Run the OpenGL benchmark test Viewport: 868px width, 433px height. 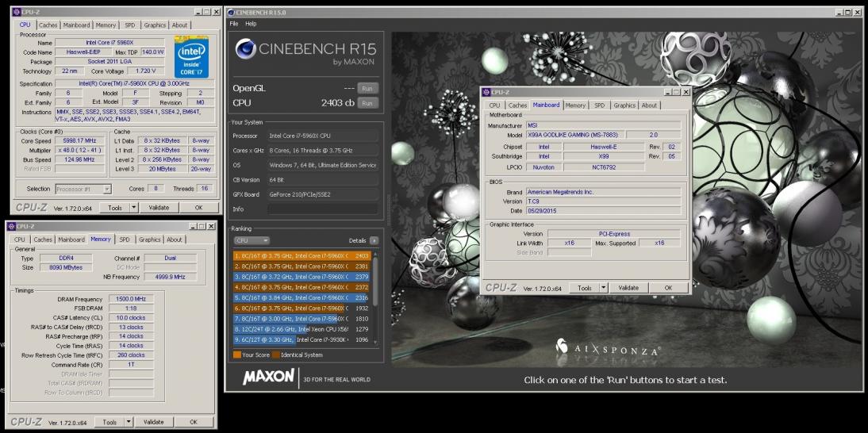[367, 89]
